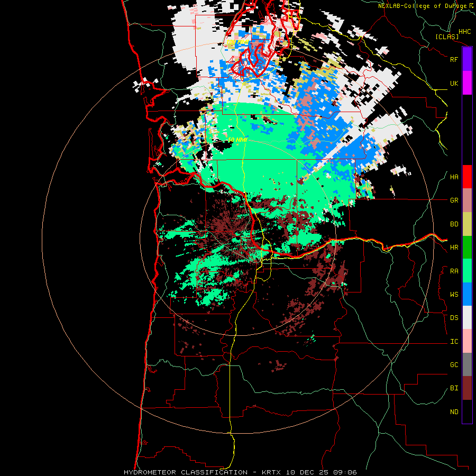
Task: Click the HA red legend swatch
Action: [467, 177]
